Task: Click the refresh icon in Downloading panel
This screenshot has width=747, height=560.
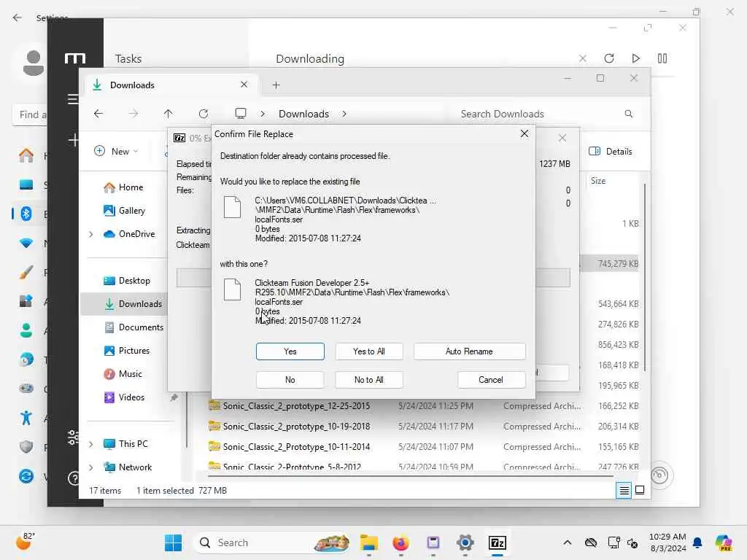Action: click(609, 58)
